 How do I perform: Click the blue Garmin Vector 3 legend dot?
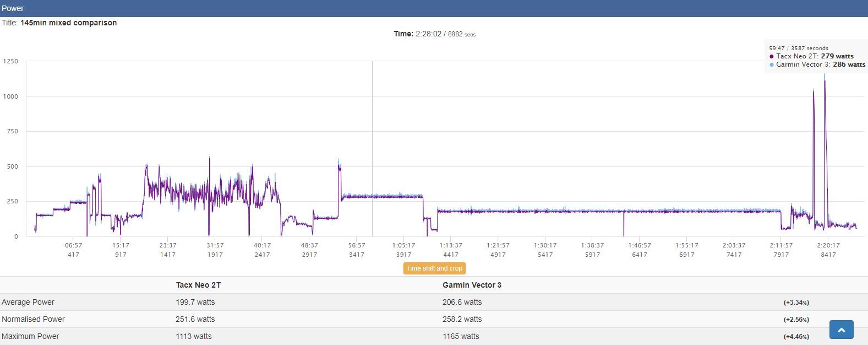tap(772, 64)
